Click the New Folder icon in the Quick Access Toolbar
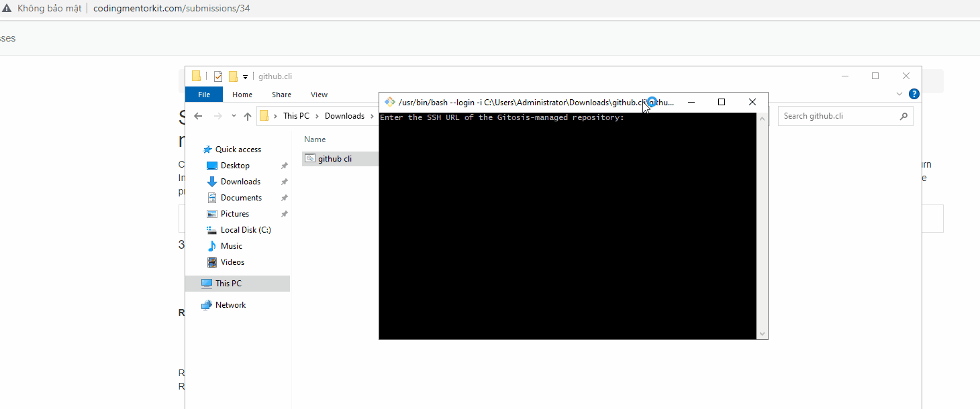The image size is (980, 409). pyautogui.click(x=232, y=76)
